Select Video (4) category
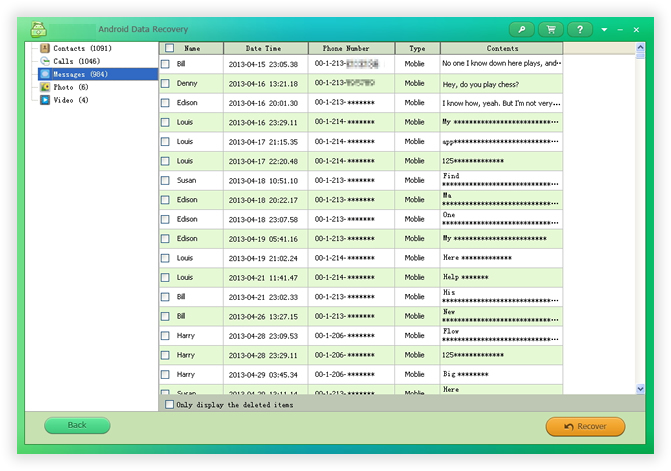This screenshot has height=471, width=671. (x=71, y=100)
